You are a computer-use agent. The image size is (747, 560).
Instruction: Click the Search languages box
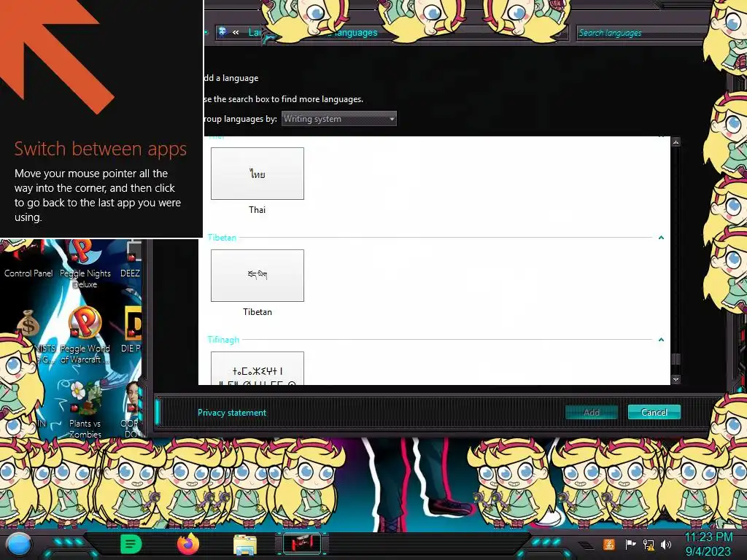coord(640,33)
